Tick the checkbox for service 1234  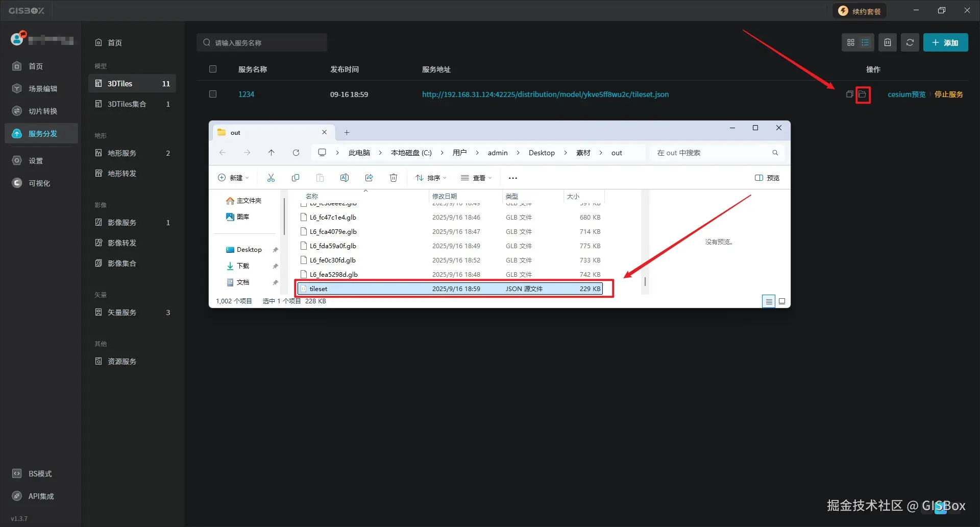pyautogui.click(x=213, y=94)
